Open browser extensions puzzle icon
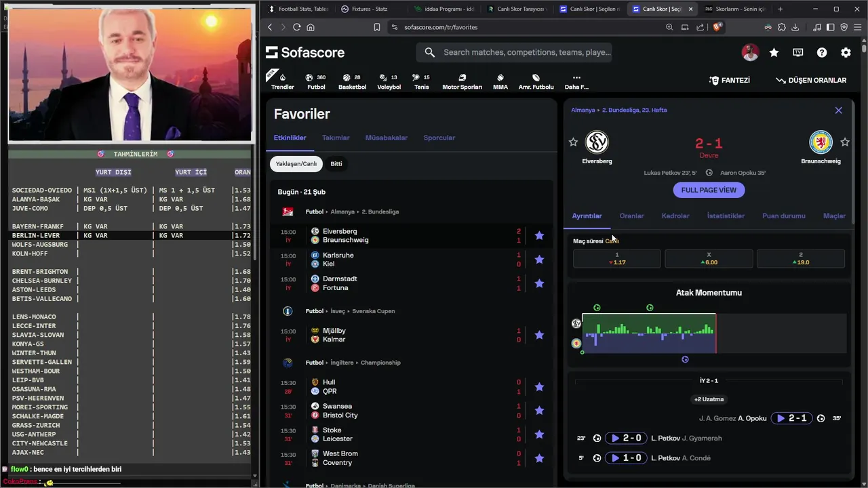 tap(781, 27)
